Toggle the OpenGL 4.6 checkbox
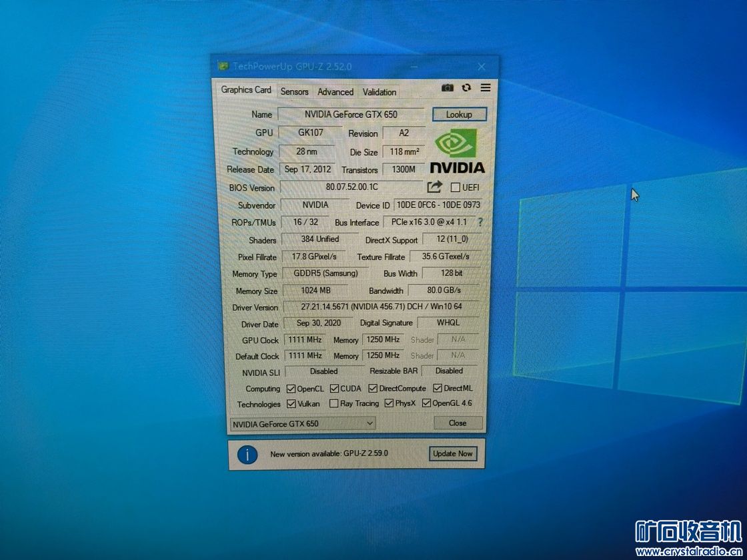Image resolution: width=747 pixels, height=560 pixels. click(426, 404)
